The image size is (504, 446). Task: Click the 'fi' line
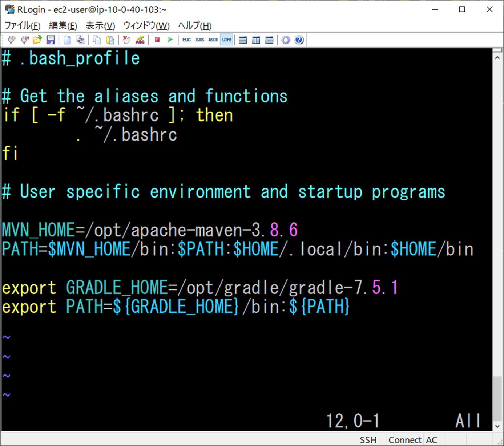[10, 153]
